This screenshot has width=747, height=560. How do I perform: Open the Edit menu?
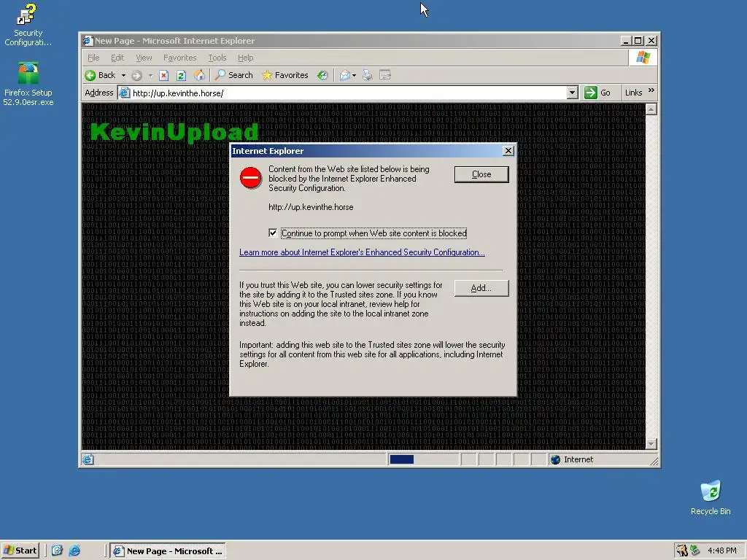click(x=117, y=58)
